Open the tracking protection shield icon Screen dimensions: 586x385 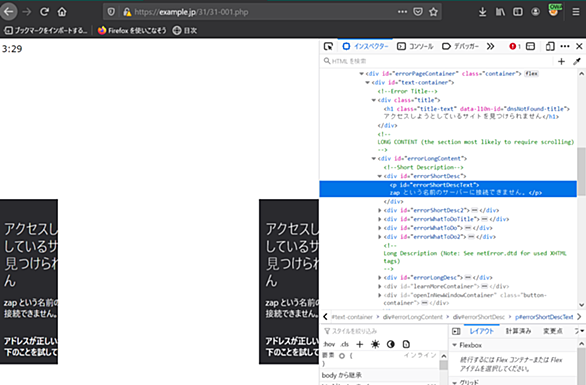pyautogui.click(x=111, y=12)
